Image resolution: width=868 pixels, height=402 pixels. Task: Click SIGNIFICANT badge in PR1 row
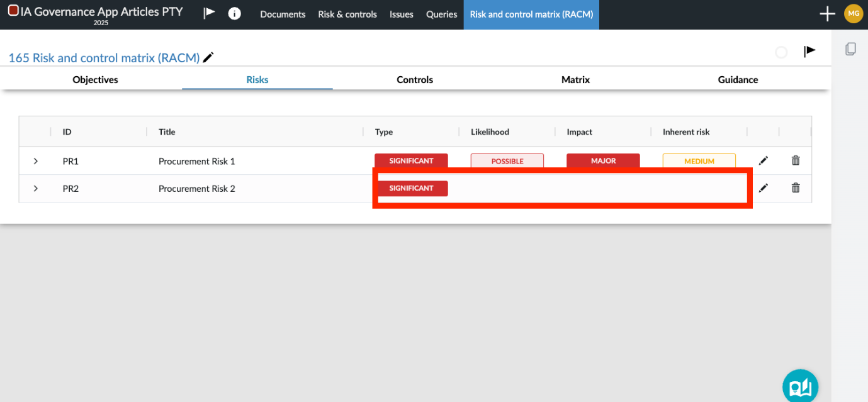411,160
